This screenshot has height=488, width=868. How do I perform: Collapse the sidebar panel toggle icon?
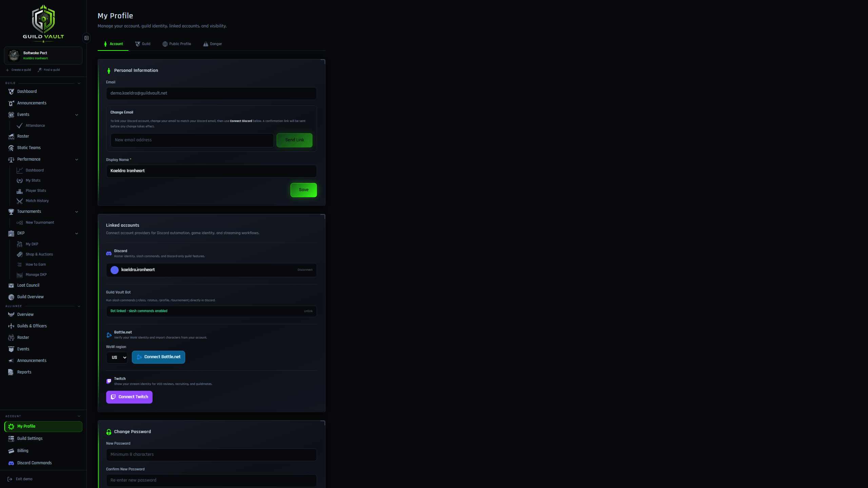click(86, 38)
